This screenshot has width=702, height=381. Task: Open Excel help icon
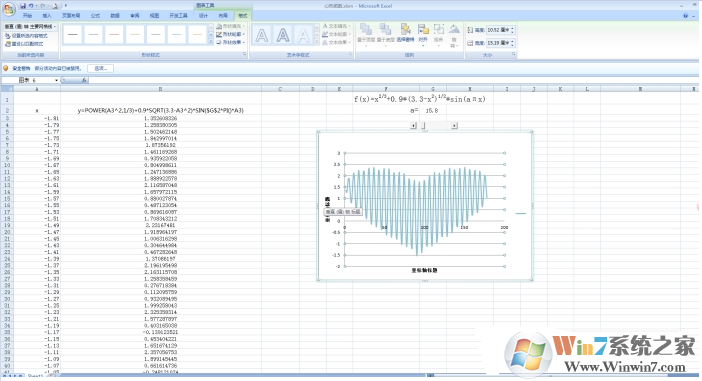click(x=685, y=16)
